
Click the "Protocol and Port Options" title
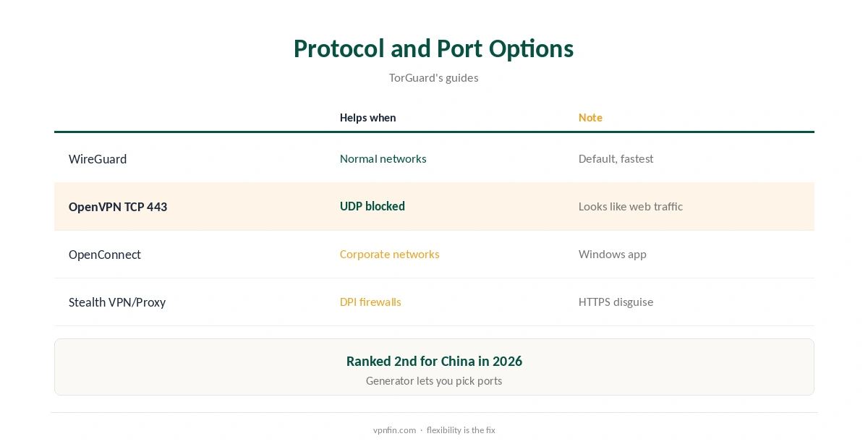click(433, 48)
